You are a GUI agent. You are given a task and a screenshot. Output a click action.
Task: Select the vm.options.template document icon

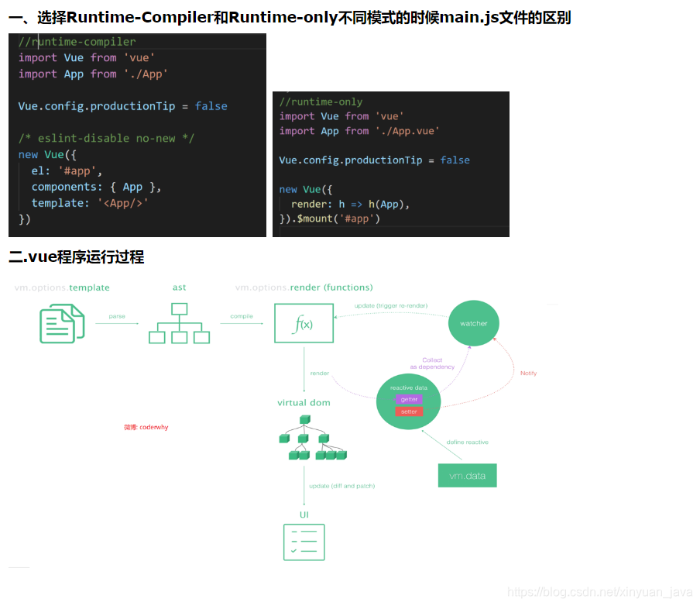[x=62, y=323]
